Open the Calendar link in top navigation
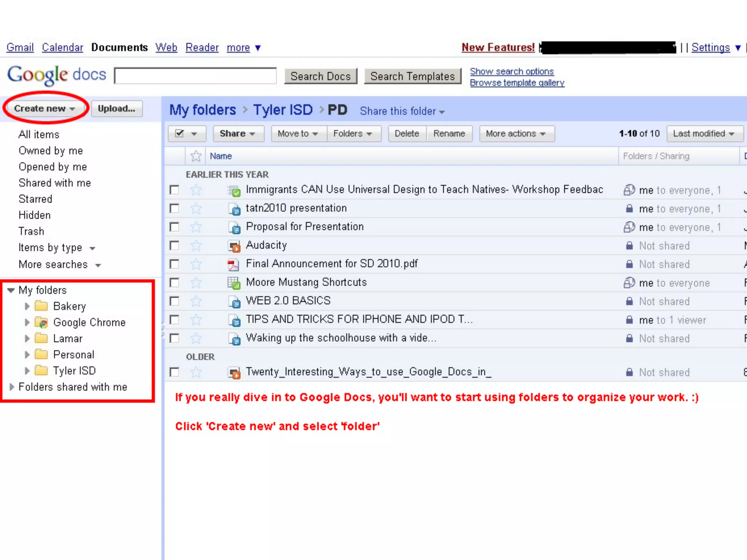The width and height of the screenshot is (747, 560). tap(62, 47)
